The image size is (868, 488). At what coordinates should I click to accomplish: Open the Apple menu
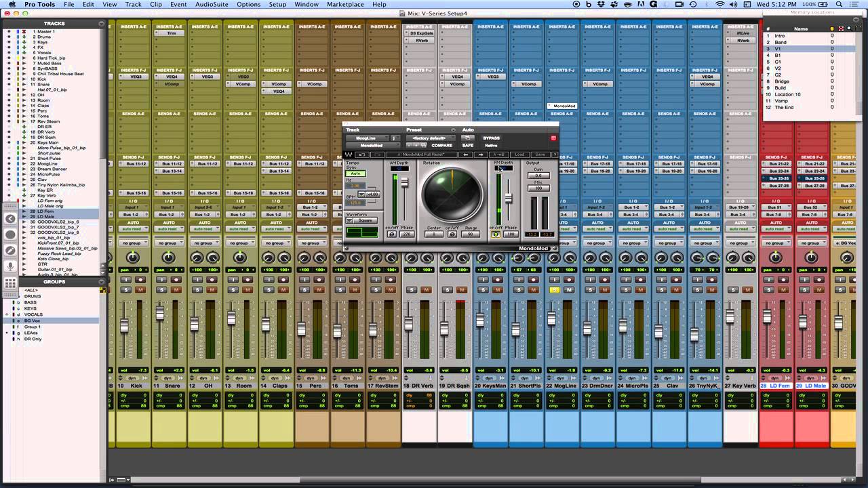coord(12,4)
